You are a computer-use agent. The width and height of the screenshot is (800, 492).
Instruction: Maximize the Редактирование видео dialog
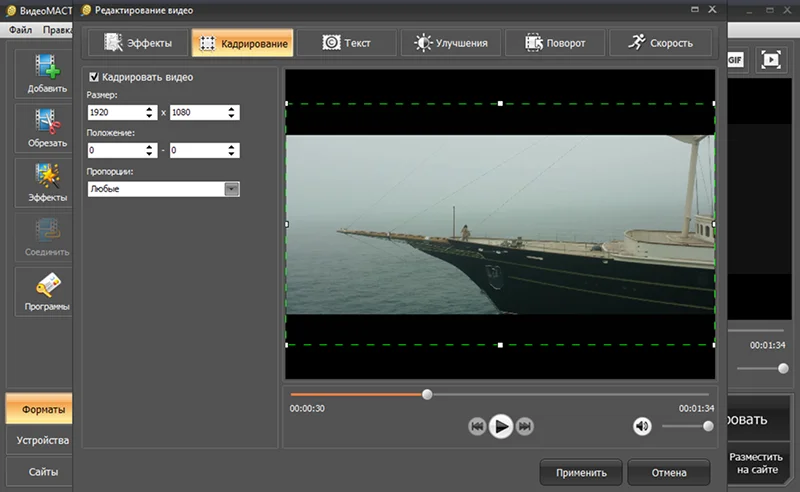pyautogui.click(x=695, y=9)
